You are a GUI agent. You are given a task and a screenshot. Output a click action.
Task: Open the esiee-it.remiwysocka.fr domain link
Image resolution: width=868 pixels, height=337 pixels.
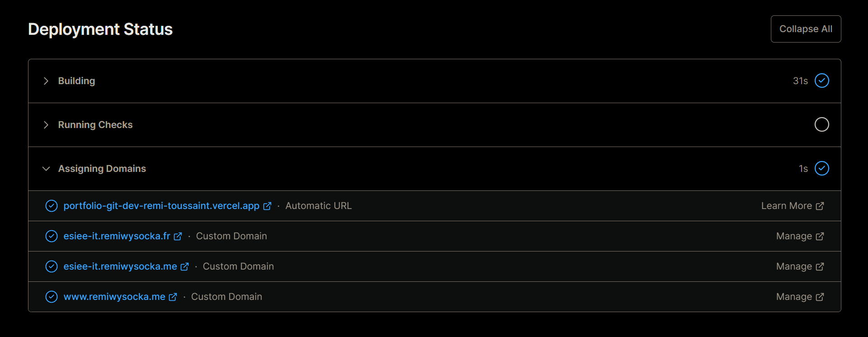coord(117,236)
